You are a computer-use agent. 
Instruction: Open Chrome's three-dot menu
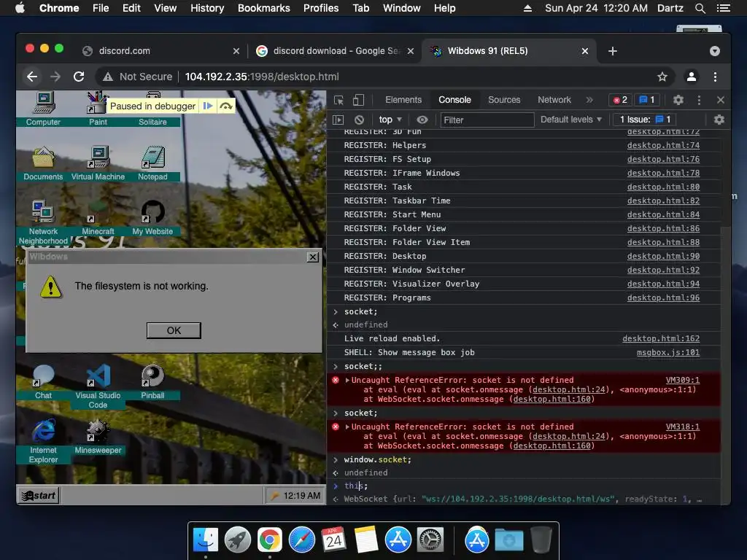point(715,77)
